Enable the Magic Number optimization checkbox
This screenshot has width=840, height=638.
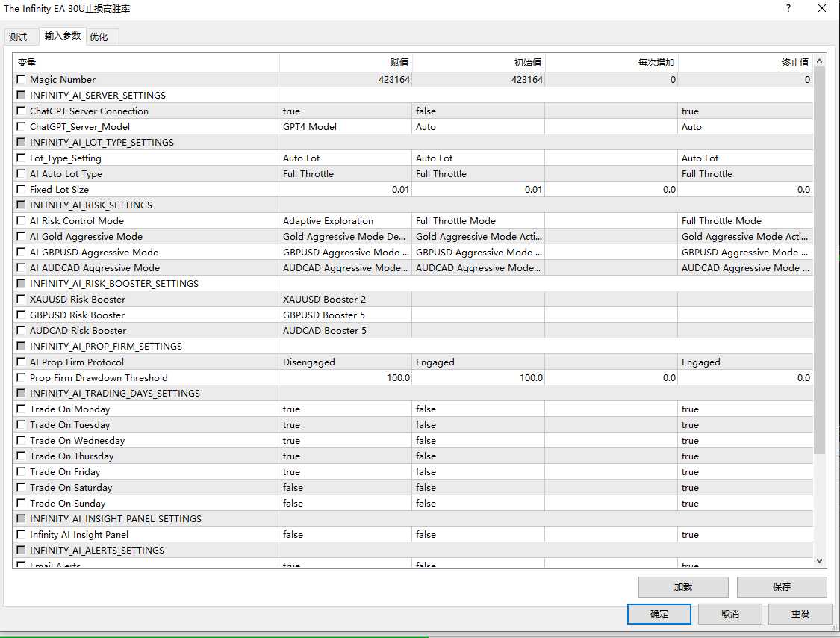21,80
